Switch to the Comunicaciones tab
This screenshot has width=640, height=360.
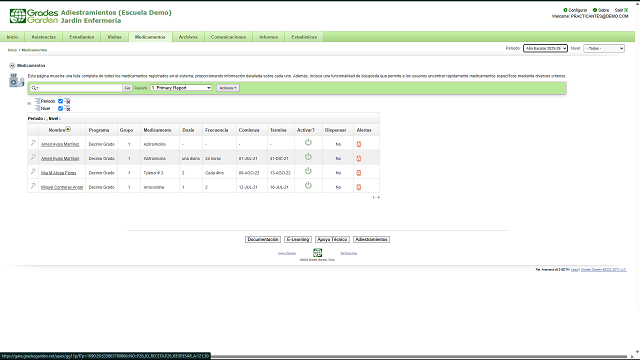(229, 37)
